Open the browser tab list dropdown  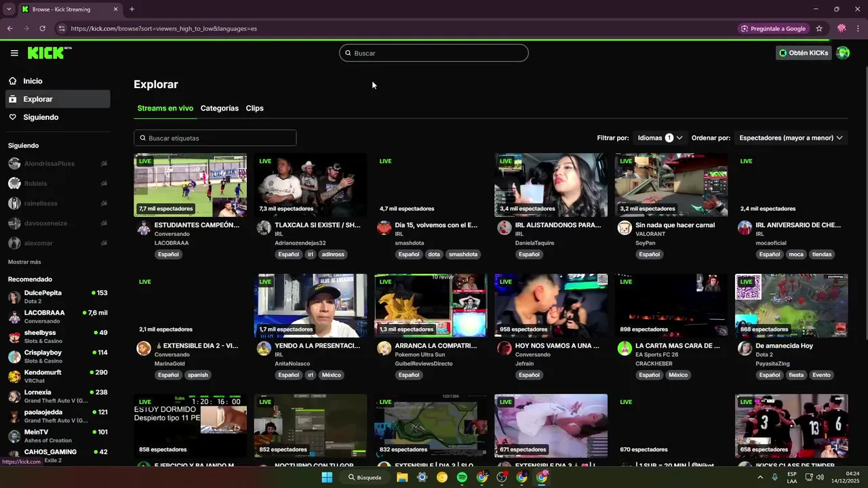click(9, 9)
